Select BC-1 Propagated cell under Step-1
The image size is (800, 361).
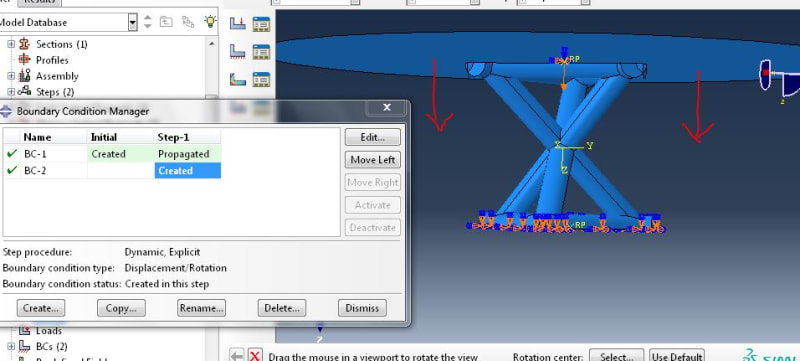(188, 154)
